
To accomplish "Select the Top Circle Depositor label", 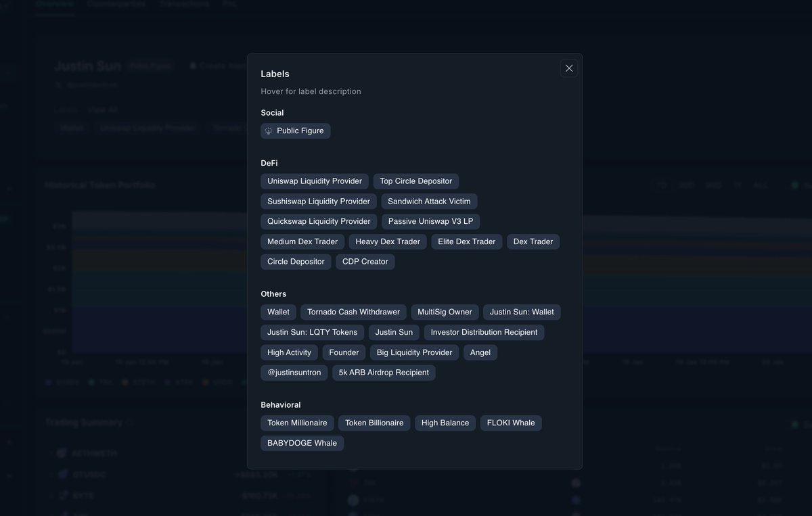I will click(x=416, y=181).
